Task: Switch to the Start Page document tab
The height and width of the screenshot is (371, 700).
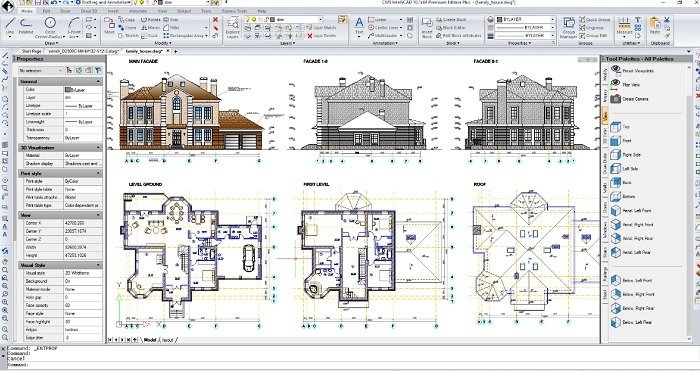Action: (x=32, y=51)
